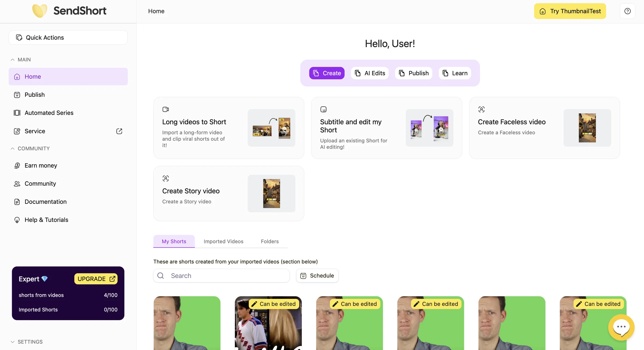Image resolution: width=644 pixels, height=350 pixels.
Task: Open the chat support bubble
Action: [621, 327]
